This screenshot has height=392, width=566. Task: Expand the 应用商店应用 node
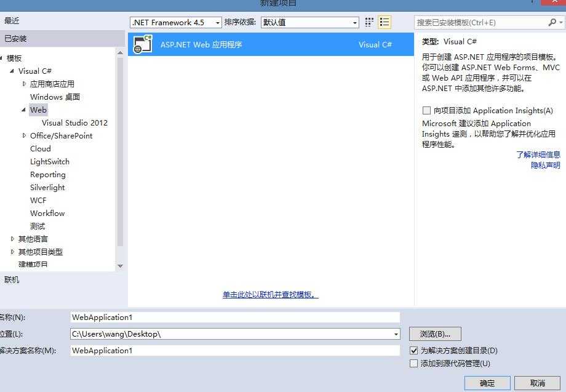pos(24,84)
